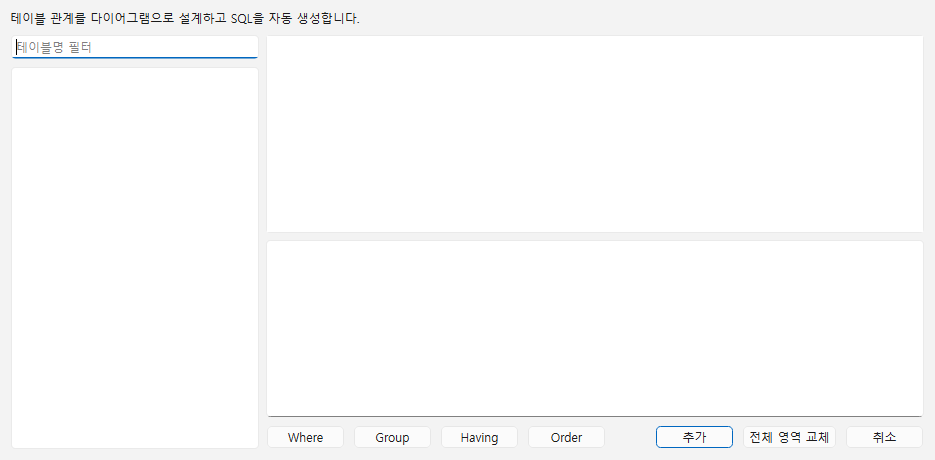Dismiss the SQL designer via 취소
Image resolution: width=935 pixels, height=460 pixels.
click(x=884, y=437)
